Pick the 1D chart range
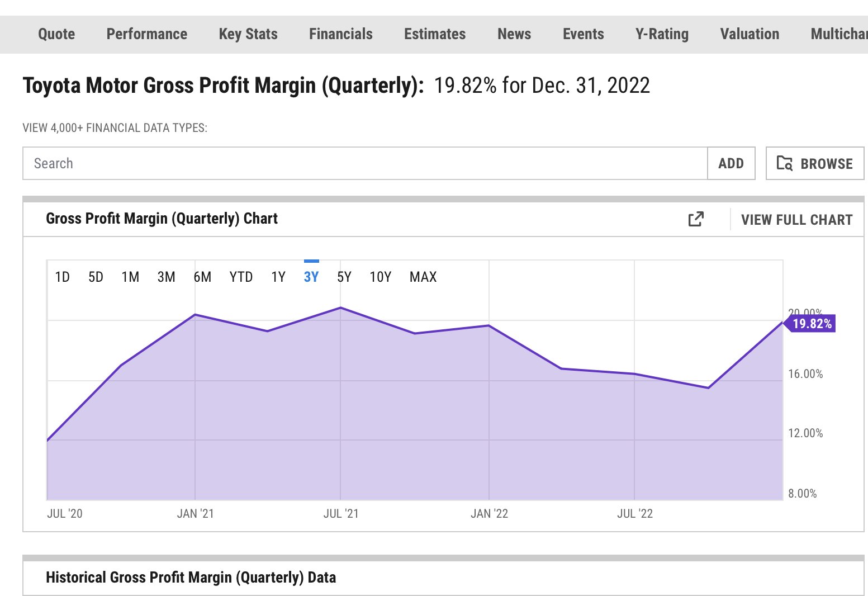 62,277
